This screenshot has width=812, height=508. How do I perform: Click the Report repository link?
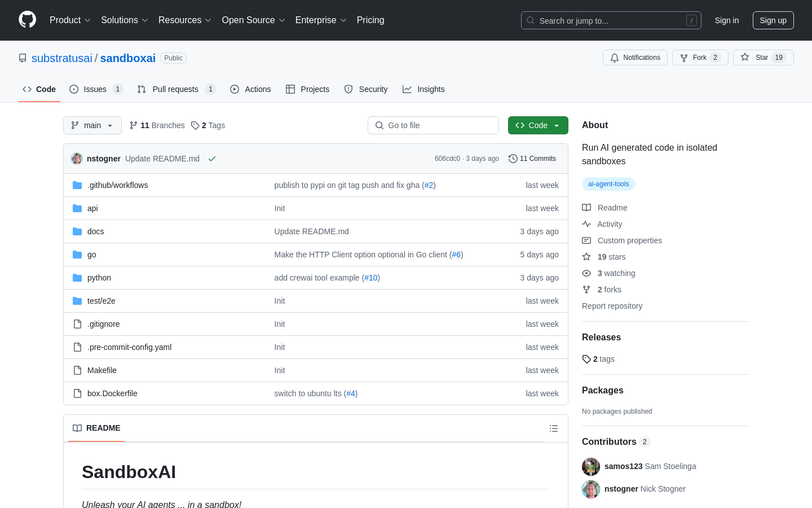612,306
